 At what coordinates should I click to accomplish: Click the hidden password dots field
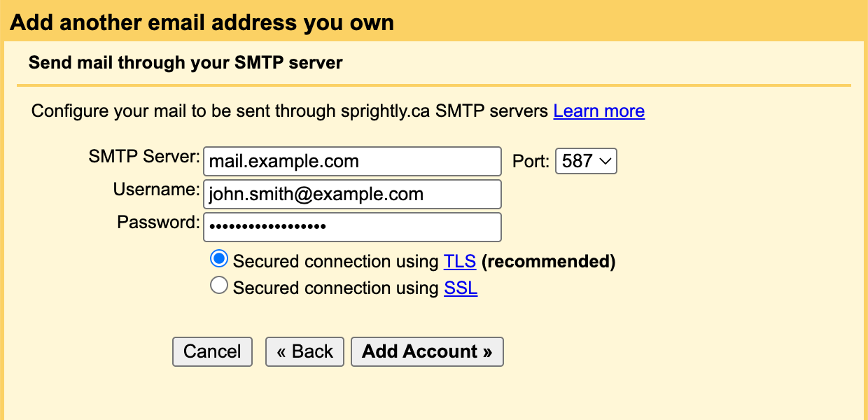tap(352, 227)
